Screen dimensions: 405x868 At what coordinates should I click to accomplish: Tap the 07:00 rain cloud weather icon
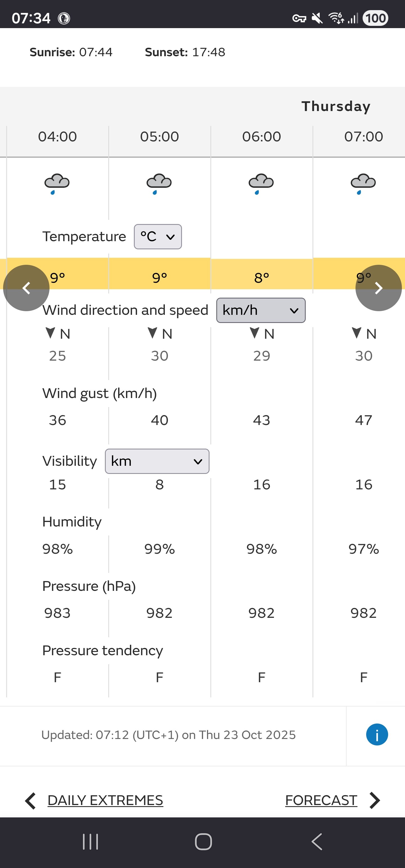363,184
